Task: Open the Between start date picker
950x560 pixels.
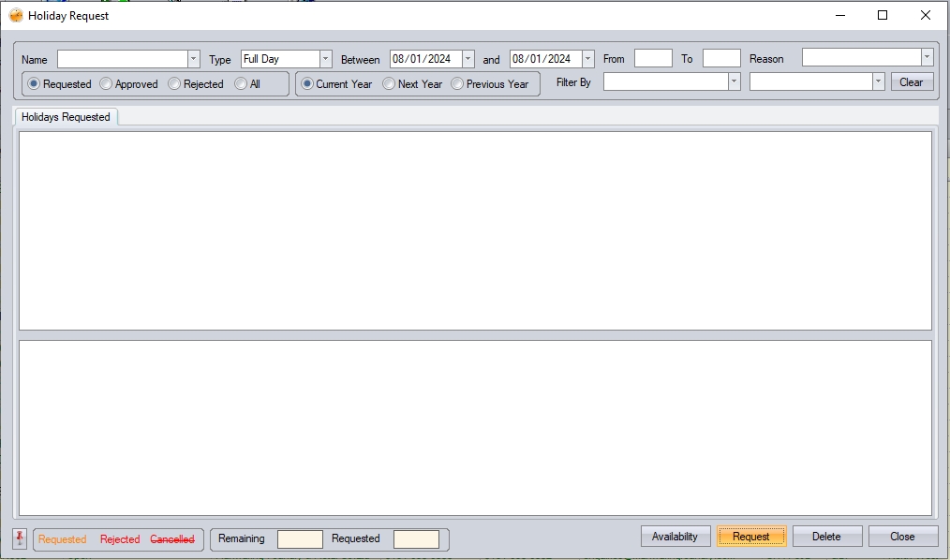Action: (468, 59)
